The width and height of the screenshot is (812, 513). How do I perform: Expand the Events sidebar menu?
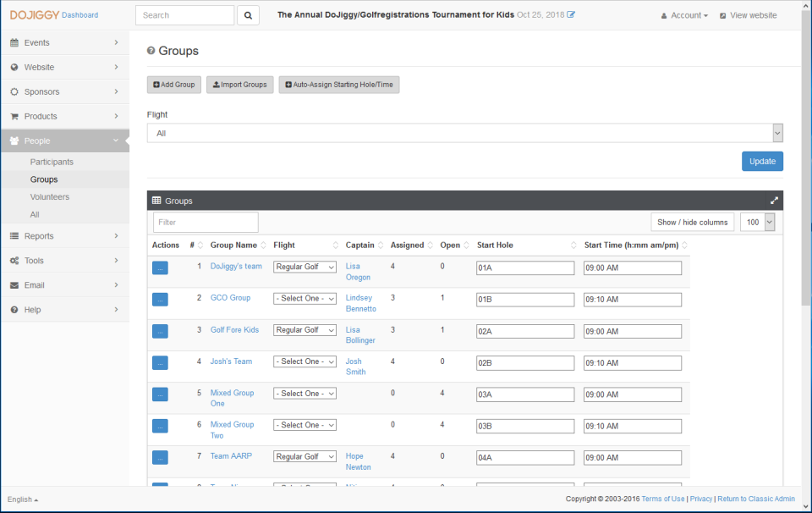[64, 42]
